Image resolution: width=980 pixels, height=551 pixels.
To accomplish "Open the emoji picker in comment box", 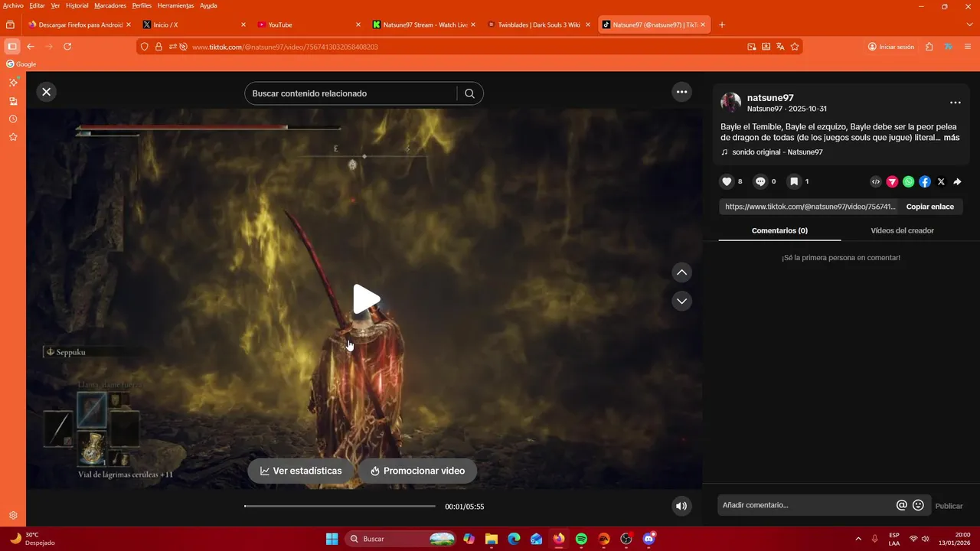I will click(x=918, y=505).
